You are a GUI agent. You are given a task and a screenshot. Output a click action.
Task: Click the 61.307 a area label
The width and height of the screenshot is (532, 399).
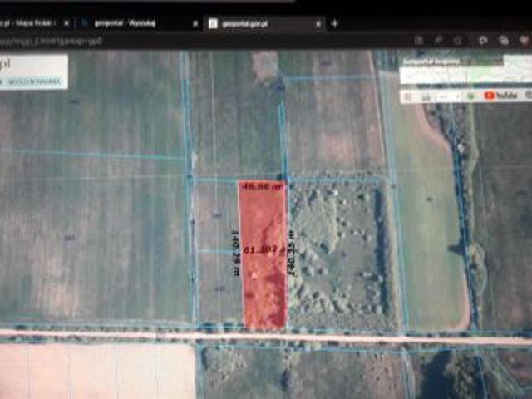264,249
